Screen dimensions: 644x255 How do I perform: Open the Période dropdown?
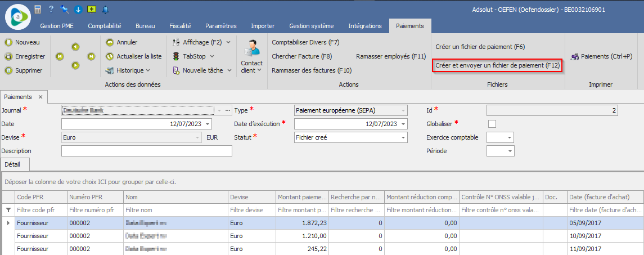click(510, 151)
